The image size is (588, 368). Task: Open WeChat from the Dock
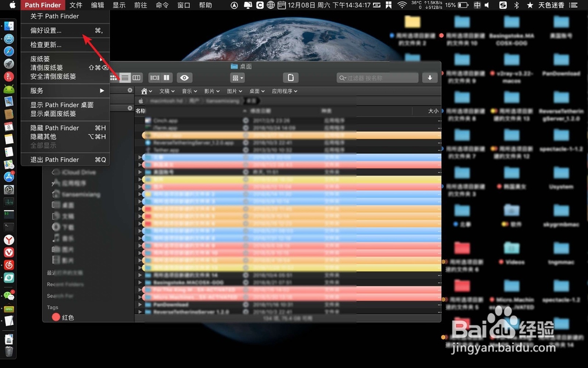coord(9,296)
